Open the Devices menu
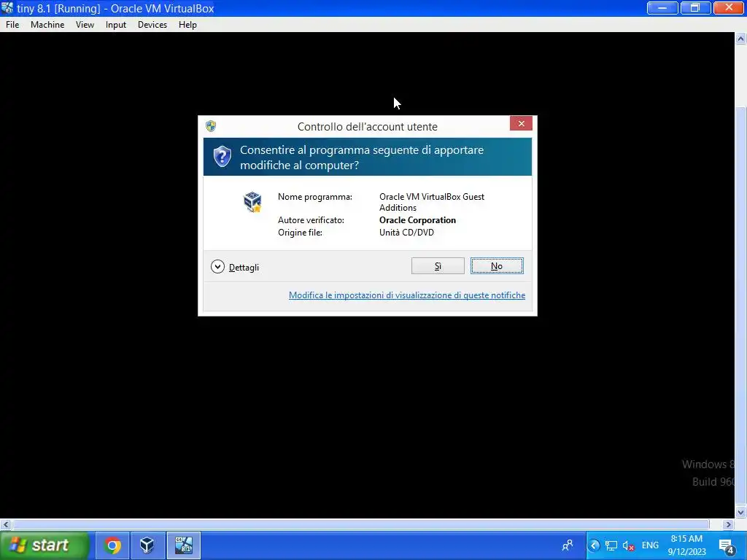The width and height of the screenshot is (747, 560). click(152, 25)
